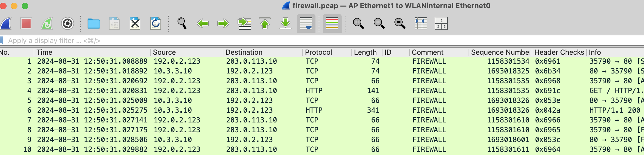Toggle packet colorization
The image size is (644, 160).
pyautogui.click(x=332, y=23)
